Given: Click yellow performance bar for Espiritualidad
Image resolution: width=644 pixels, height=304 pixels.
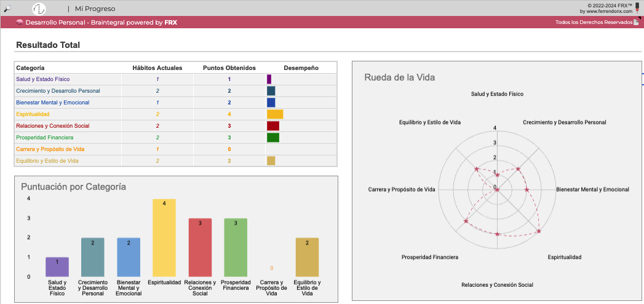Looking at the screenshot, I should click(x=275, y=114).
